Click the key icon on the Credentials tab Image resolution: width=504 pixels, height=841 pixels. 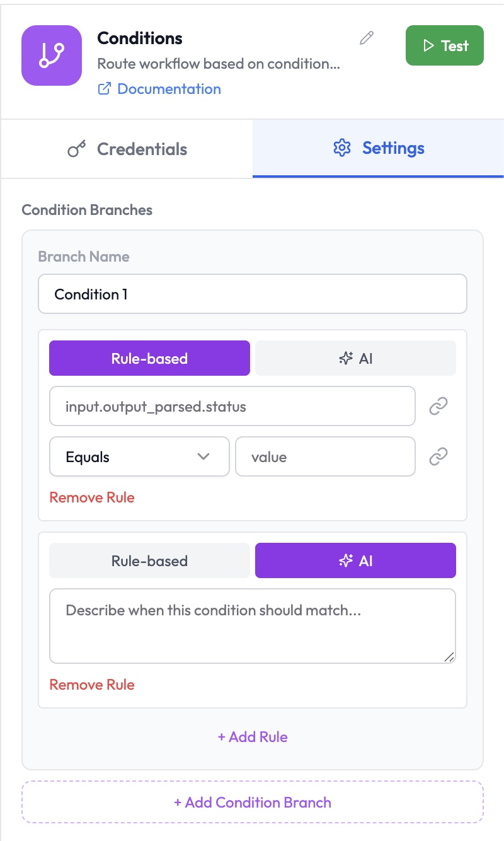(78, 148)
